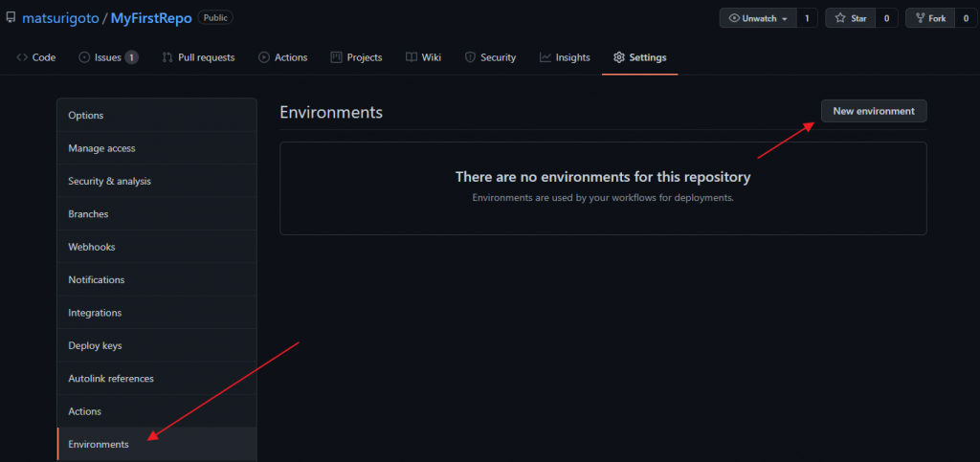Viewport: 980px width, 462px height.
Task: Click the Projects board icon
Action: [336, 57]
